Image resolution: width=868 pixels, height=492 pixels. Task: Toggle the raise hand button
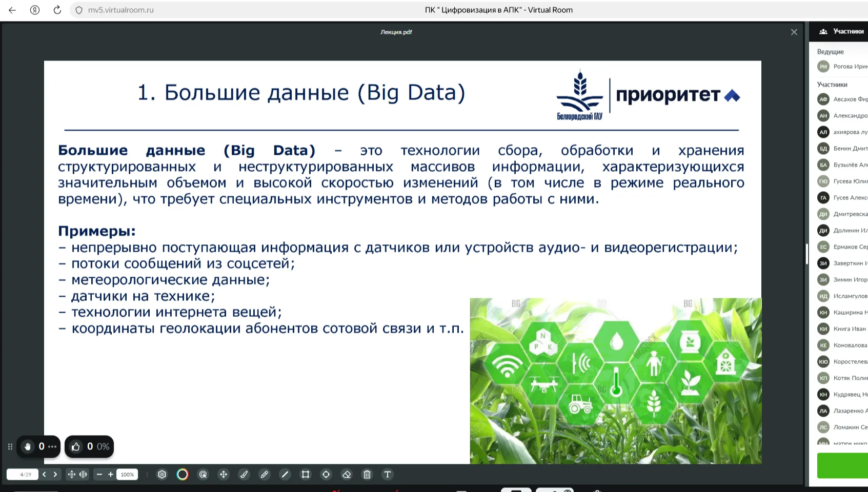[28, 447]
